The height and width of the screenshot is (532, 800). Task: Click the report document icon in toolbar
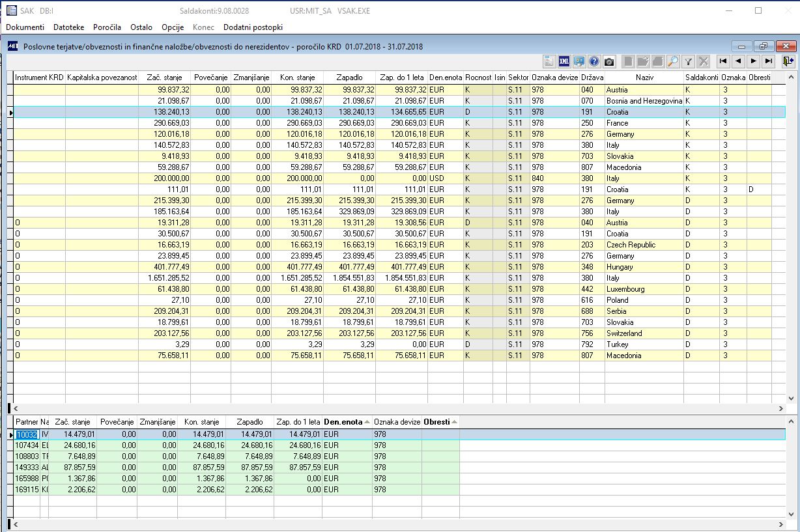(x=549, y=61)
